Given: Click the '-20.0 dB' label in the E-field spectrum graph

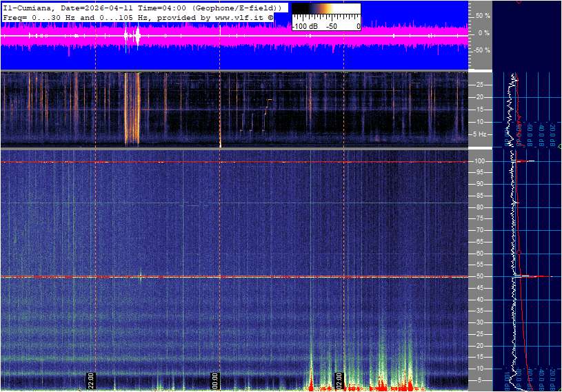Looking at the screenshot, I should click(x=552, y=380).
